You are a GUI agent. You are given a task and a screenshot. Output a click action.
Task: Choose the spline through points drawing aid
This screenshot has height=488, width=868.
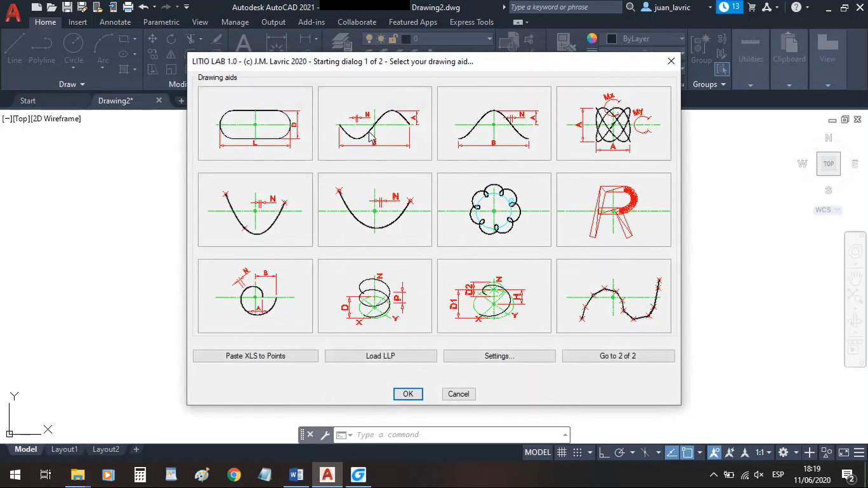(x=614, y=296)
